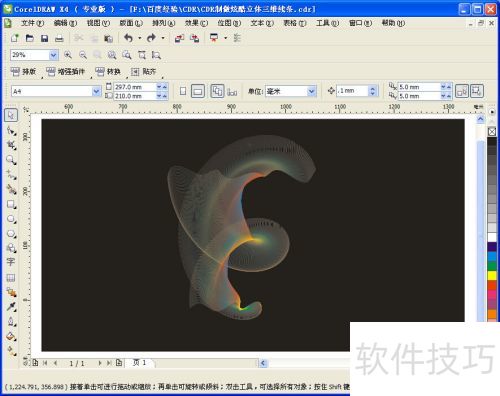Image resolution: width=500 pixels, height=396 pixels.
Task: Open the 效果 menu
Action: pos(196,23)
